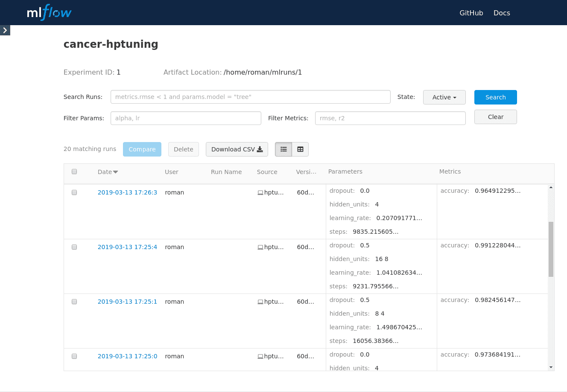Switch to the compact list view icon

[x=283, y=149]
